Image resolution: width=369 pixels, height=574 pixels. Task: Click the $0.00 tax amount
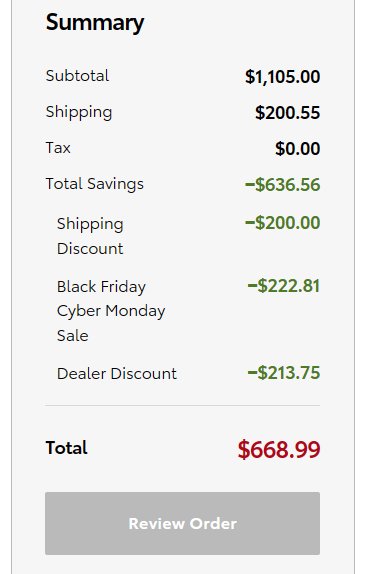pyautogui.click(x=298, y=149)
